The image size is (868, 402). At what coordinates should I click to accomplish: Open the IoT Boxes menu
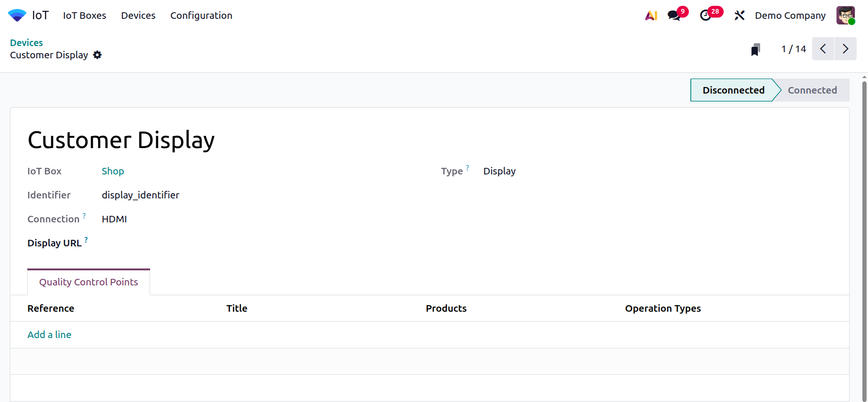pyautogui.click(x=85, y=16)
